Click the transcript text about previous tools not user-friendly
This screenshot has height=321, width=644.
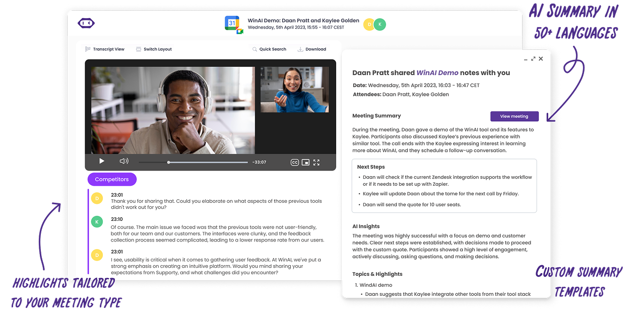click(218, 233)
